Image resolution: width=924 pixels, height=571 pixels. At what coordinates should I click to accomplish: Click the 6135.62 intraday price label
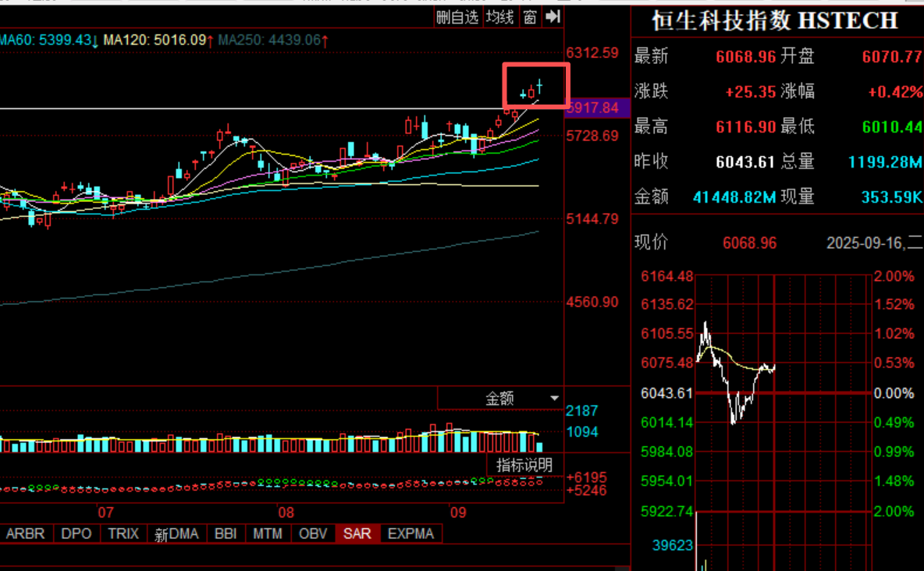[x=667, y=305]
